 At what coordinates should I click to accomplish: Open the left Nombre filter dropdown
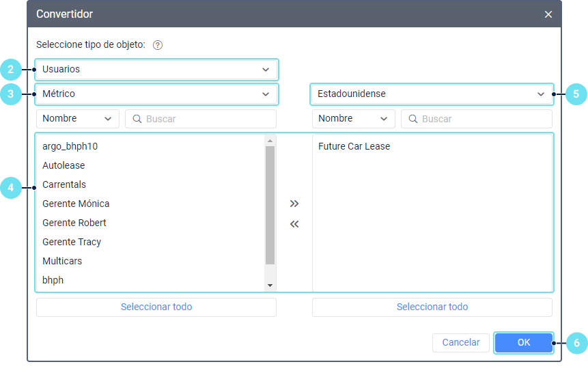[77, 119]
